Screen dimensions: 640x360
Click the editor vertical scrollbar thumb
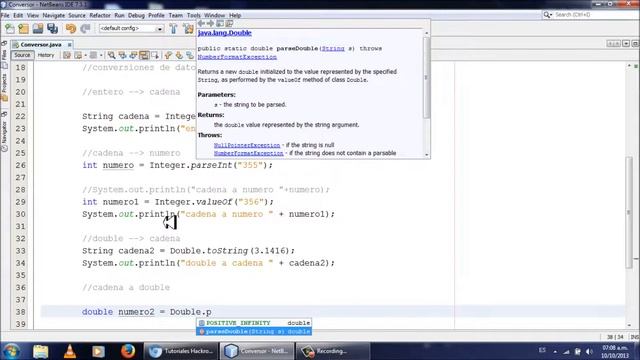point(629,212)
